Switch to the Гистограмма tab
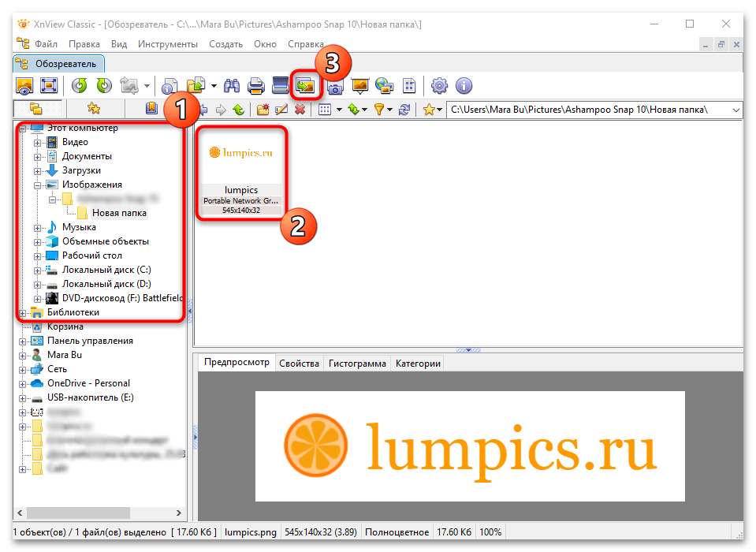Viewport: 756px width, 552px height. coord(357,363)
